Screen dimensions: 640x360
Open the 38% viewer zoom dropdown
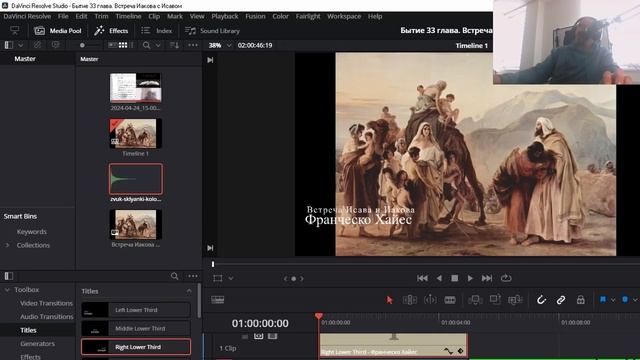pos(229,45)
